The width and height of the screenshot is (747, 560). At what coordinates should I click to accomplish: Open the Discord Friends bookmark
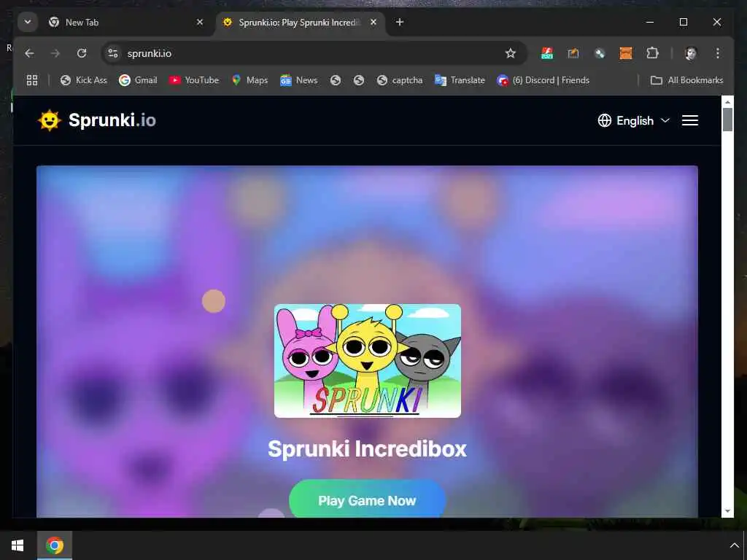(x=543, y=80)
